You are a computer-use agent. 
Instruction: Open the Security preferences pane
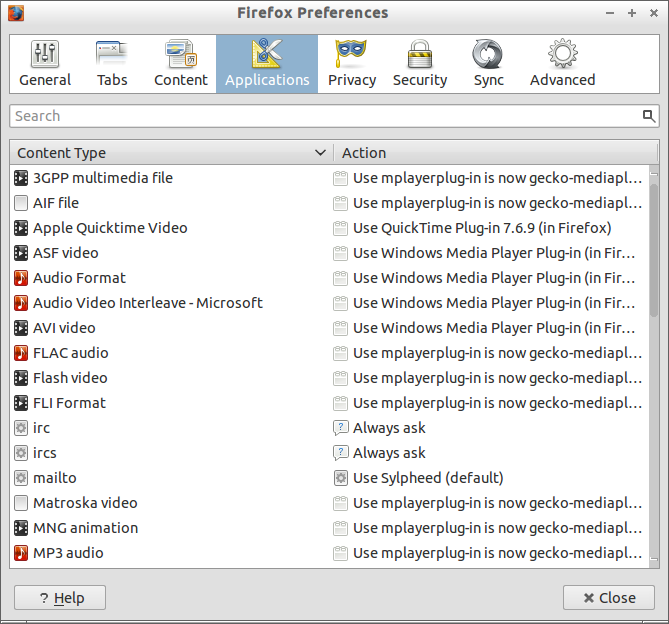[x=420, y=64]
